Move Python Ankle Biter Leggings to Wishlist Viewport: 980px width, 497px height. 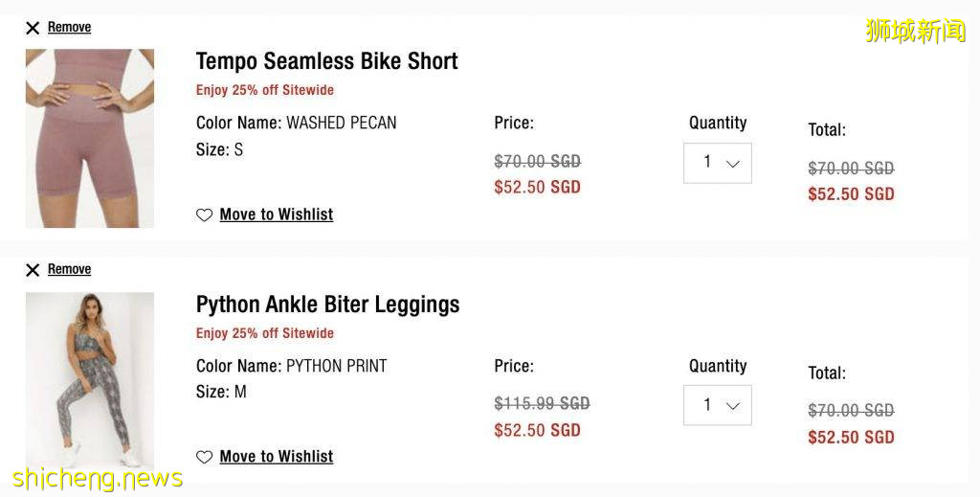[276, 457]
